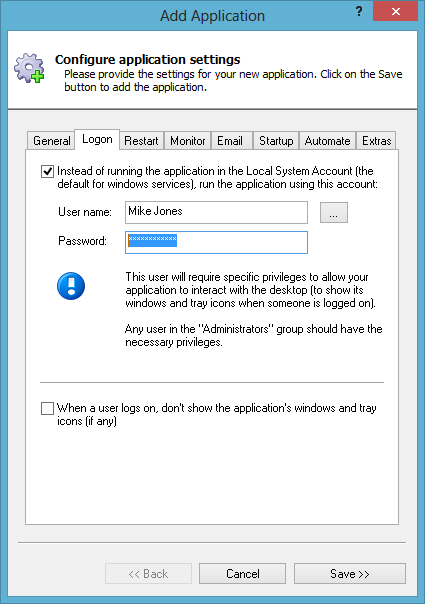Switch to the General tab

[50, 141]
